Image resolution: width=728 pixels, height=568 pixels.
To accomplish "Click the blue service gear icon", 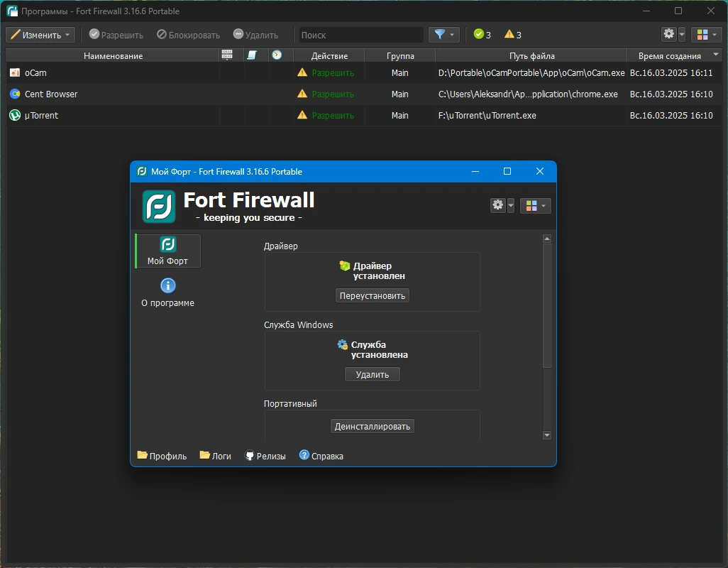I will tap(343, 344).
